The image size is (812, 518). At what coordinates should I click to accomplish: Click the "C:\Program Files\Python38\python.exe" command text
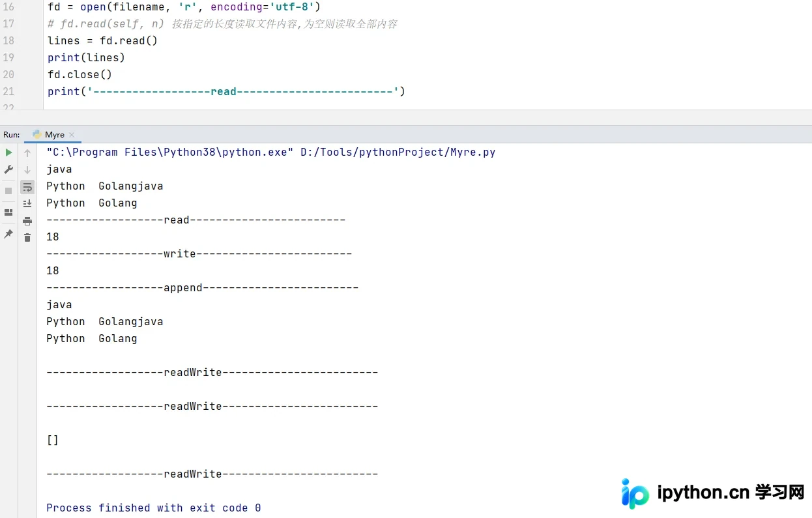[x=170, y=152]
